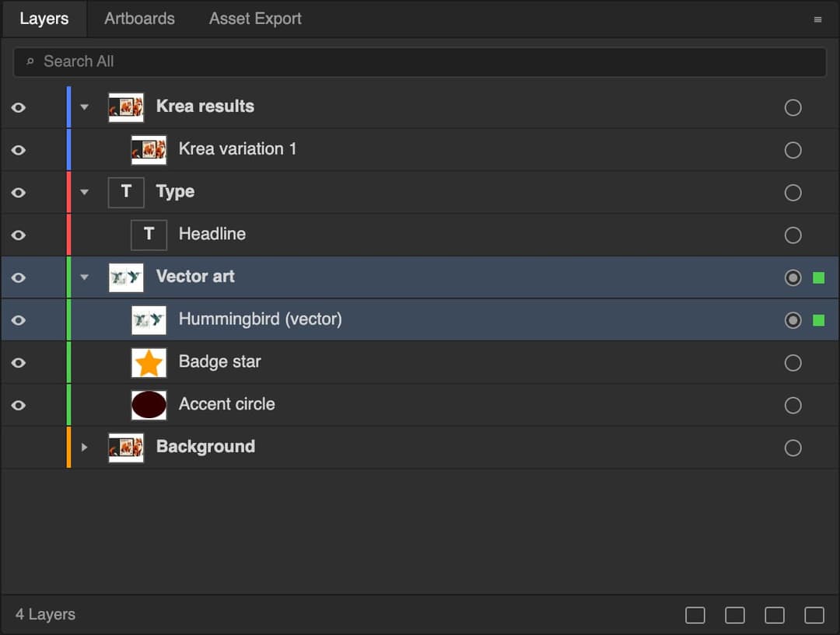Click the Background layer thumbnail
Screen dimensions: 840x635
[126, 448]
